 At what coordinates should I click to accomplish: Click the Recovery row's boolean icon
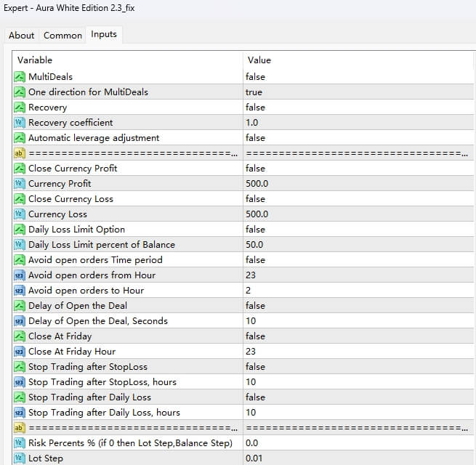pyautogui.click(x=20, y=107)
